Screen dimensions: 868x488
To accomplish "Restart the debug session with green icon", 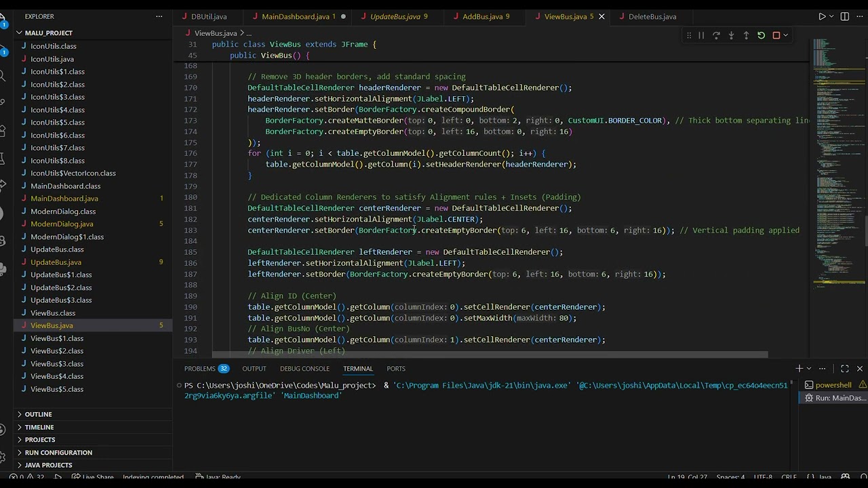I will [761, 35].
